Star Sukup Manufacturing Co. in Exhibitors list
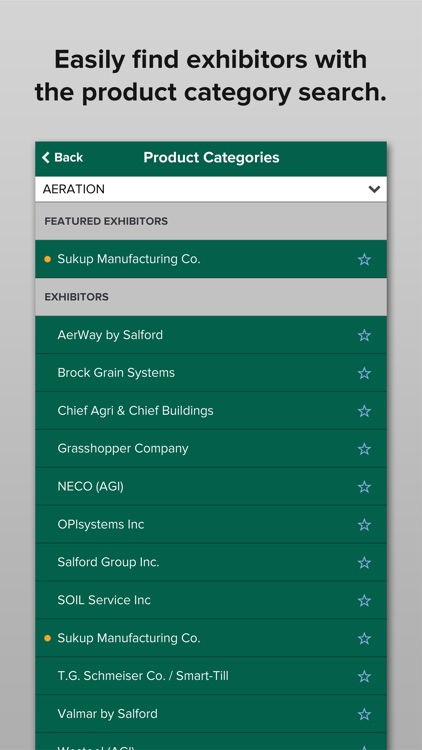This screenshot has height=750, width=422. 364,638
